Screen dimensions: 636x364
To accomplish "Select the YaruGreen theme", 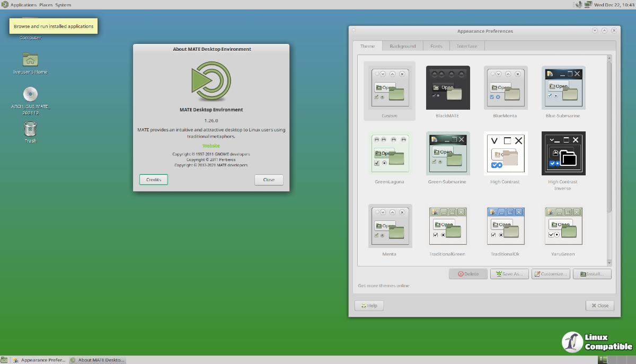I will click(x=563, y=226).
